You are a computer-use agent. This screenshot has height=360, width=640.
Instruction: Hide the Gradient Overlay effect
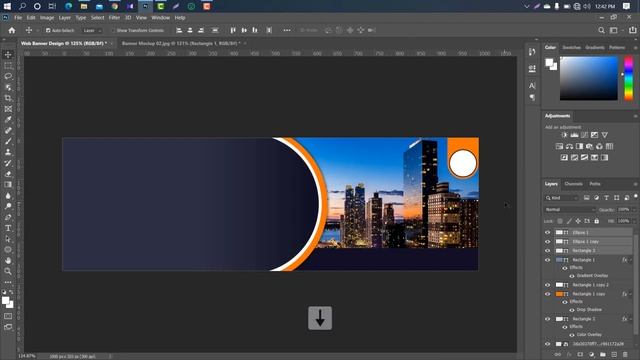coord(571,276)
